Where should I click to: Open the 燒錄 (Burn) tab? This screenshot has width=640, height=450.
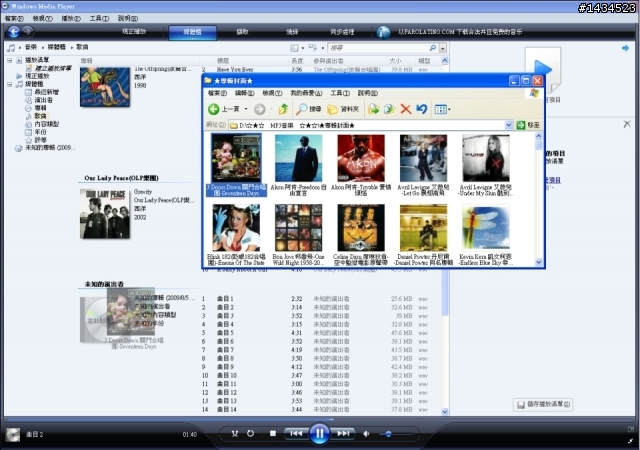click(292, 32)
